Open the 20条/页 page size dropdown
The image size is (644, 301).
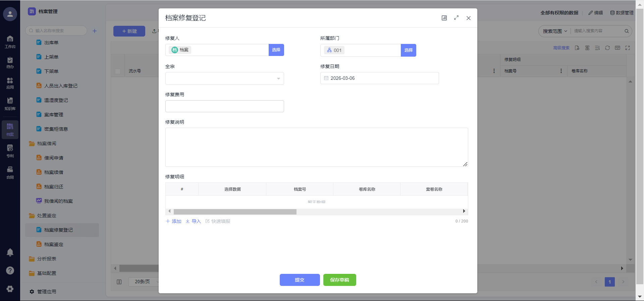(x=144, y=282)
